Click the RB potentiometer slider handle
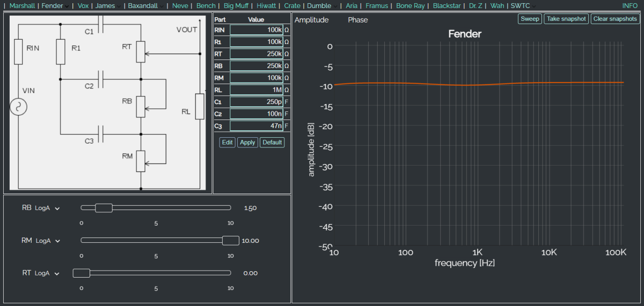 (104, 208)
